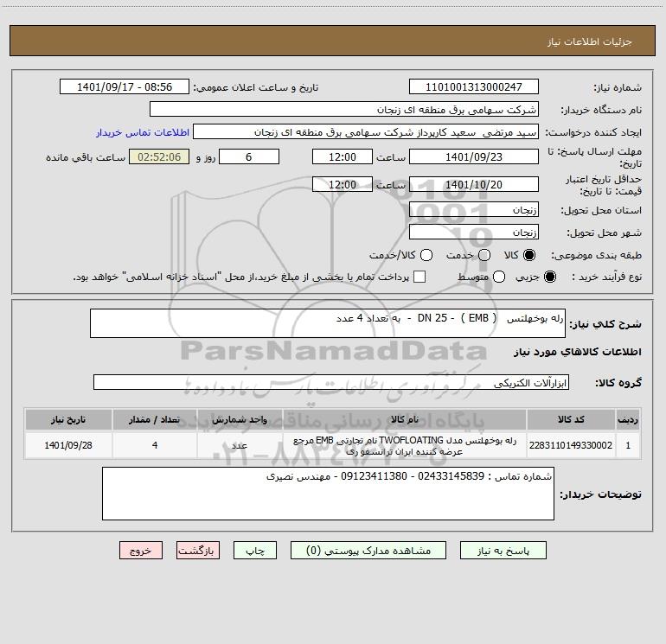Click the نام کالا column header
The height and width of the screenshot is (644, 666).
point(405,420)
